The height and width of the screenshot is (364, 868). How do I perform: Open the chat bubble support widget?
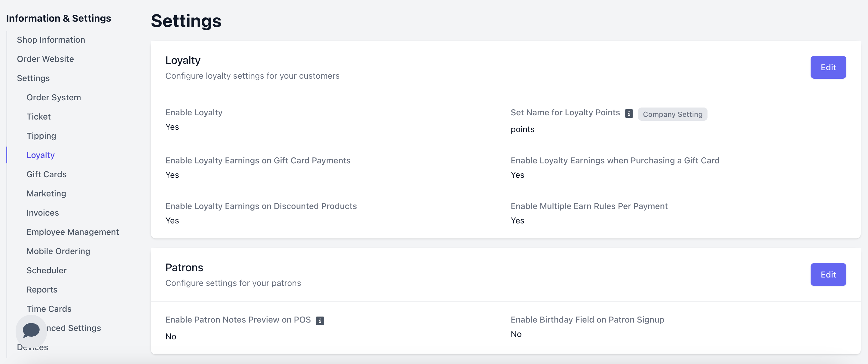31,330
